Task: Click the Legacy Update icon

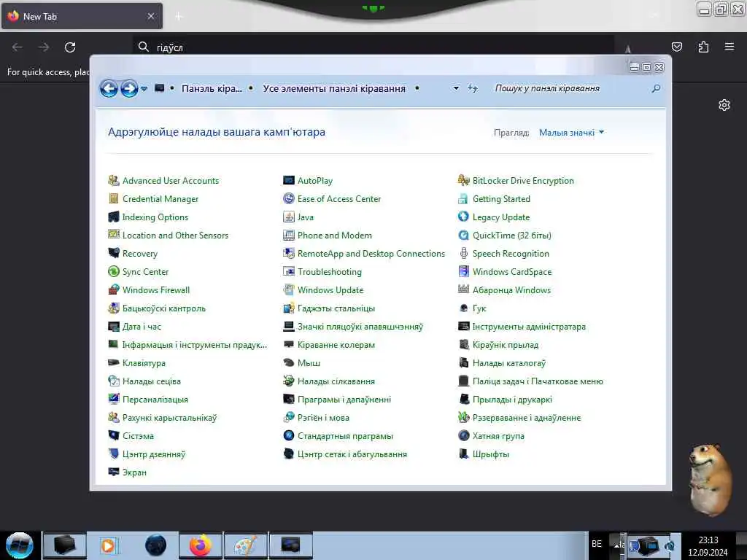Action: [x=463, y=217]
